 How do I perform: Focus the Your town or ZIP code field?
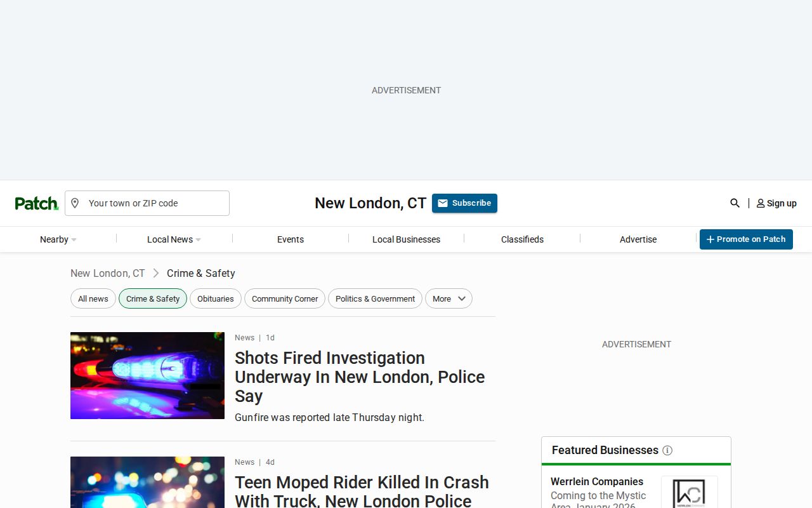tap(147, 203)
